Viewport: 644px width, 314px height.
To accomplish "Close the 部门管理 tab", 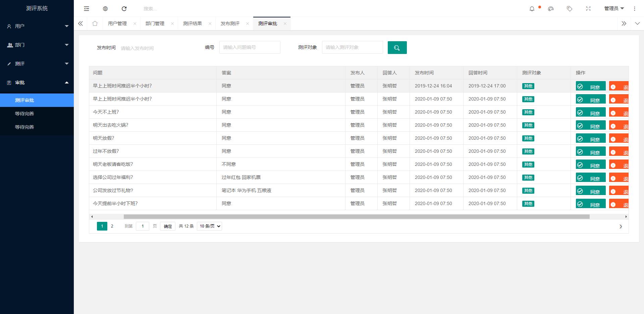I will click(172, 23).
